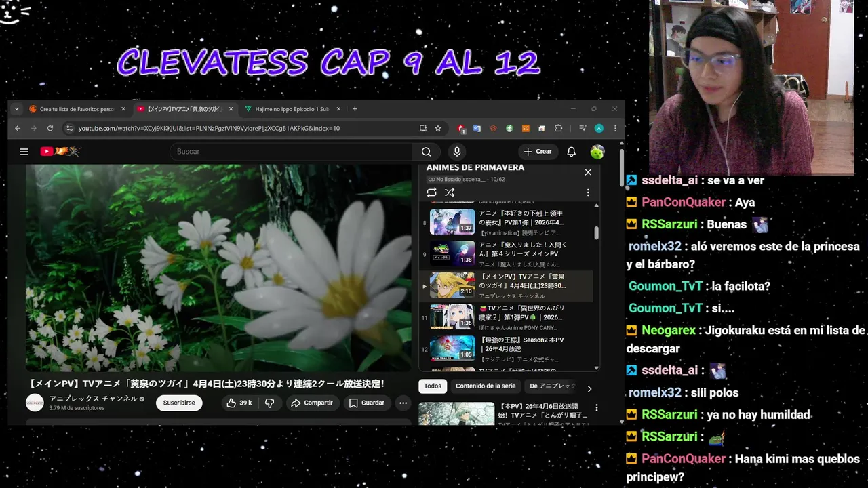Open the red extension with badge
The width and height of the screenshot is (868, 488).
pyautogui.click(x=461, y=128)
